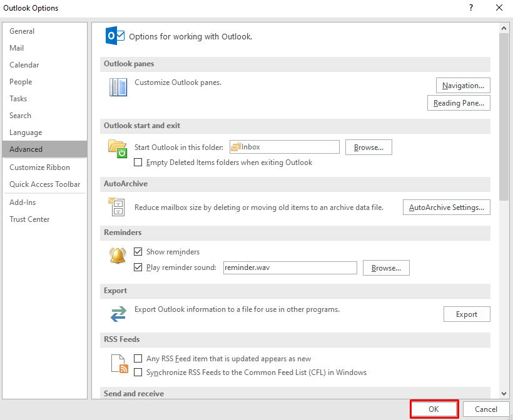Confirm with the OK button
This screenshot has width=513, height=420.
click(434, 409)
